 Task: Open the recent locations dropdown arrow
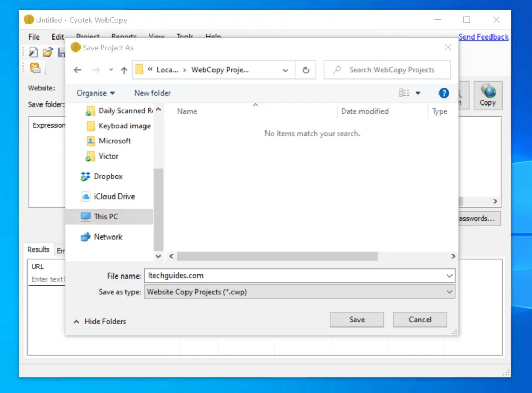111,70
